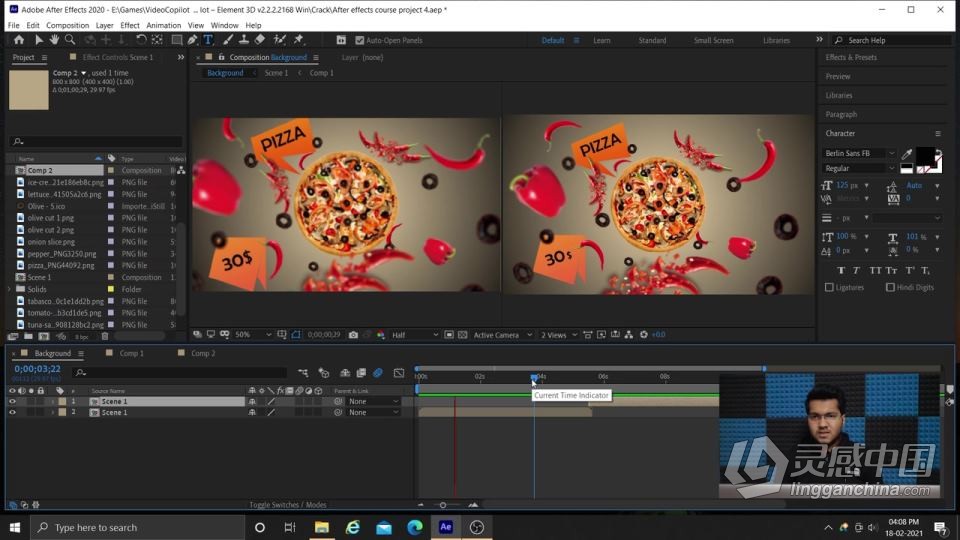Open the Animation menu
This screenshot has height=540, width=960.
163,25
